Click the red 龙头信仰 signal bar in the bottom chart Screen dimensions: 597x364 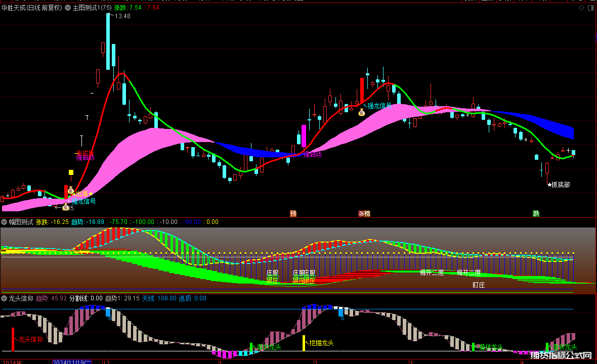(x=13, y=339)
